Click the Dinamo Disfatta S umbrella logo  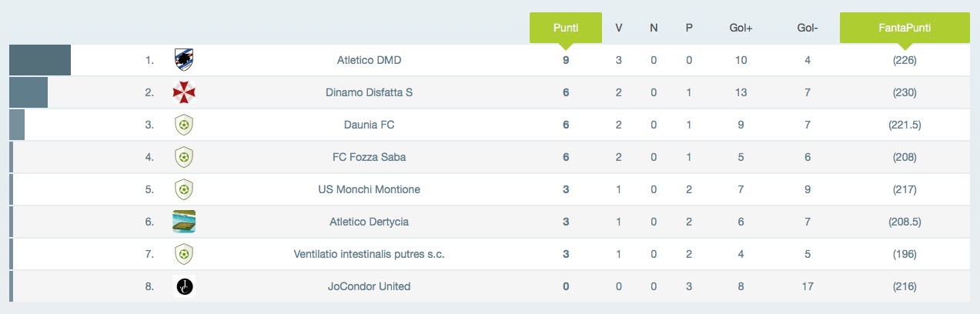point(184,92)
